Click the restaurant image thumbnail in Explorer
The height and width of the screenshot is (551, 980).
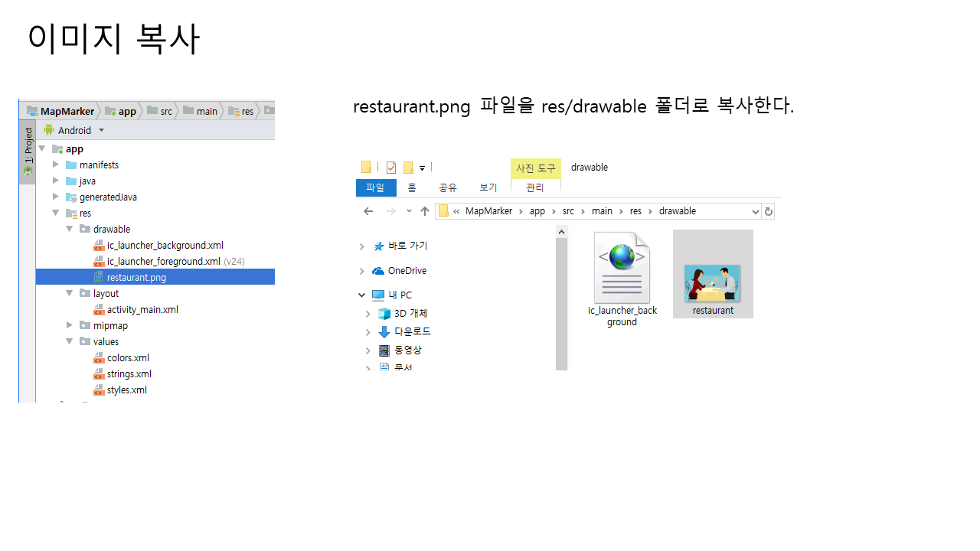point(712,283)
